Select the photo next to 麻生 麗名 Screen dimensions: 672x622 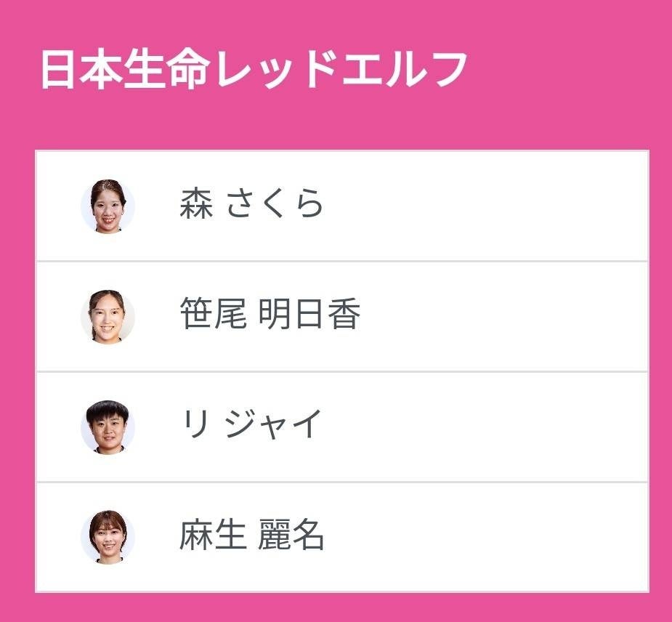[x=108, y=537]
